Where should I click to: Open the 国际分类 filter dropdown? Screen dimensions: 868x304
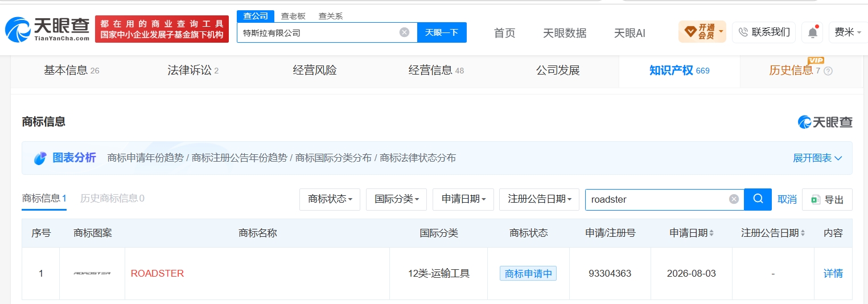pyautogui.click(x=396, y=199)
